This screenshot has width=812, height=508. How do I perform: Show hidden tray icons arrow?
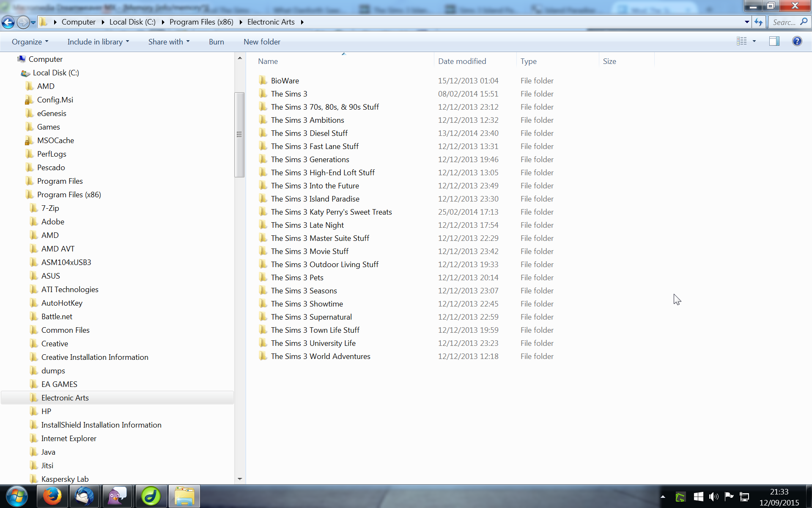[663, 497]
